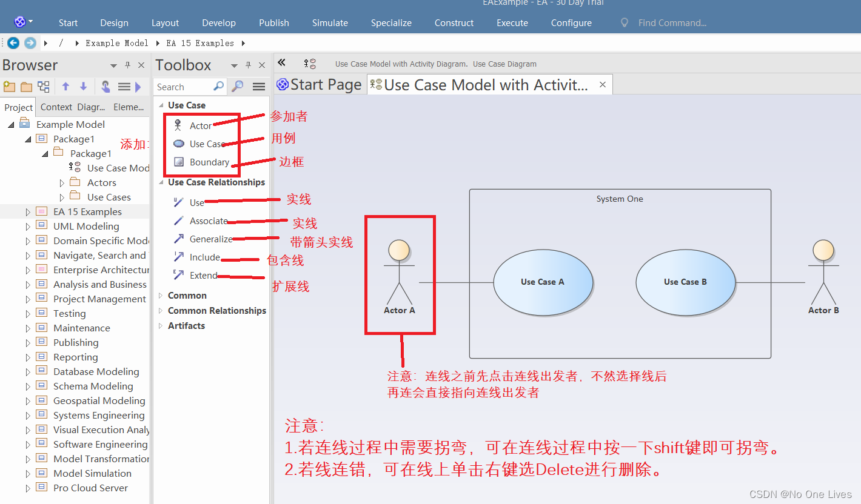The width and height of the screenshot is (861, 504).
Task: Collapse the Use Case toolbox section
Action: pos(161,105)
